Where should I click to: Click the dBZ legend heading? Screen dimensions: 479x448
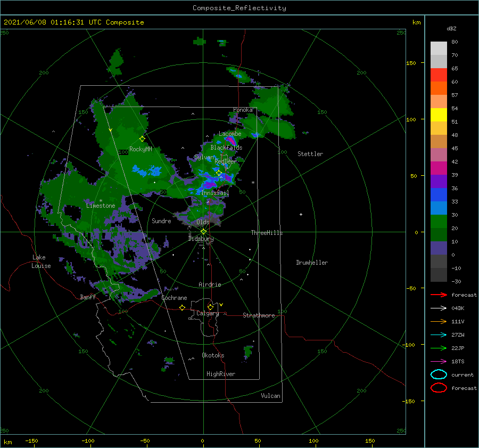tap(451, 28)
